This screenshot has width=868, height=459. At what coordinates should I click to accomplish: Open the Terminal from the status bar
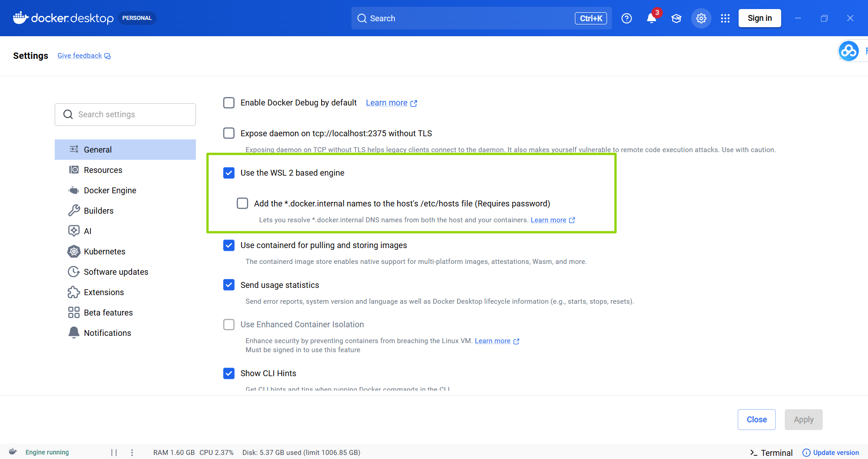[771, 453]
